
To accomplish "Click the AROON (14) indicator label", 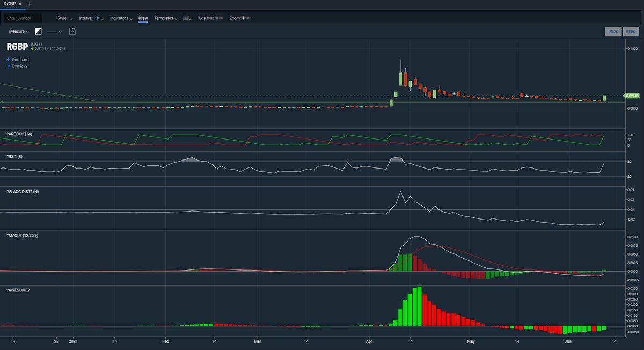I will 19,133.
